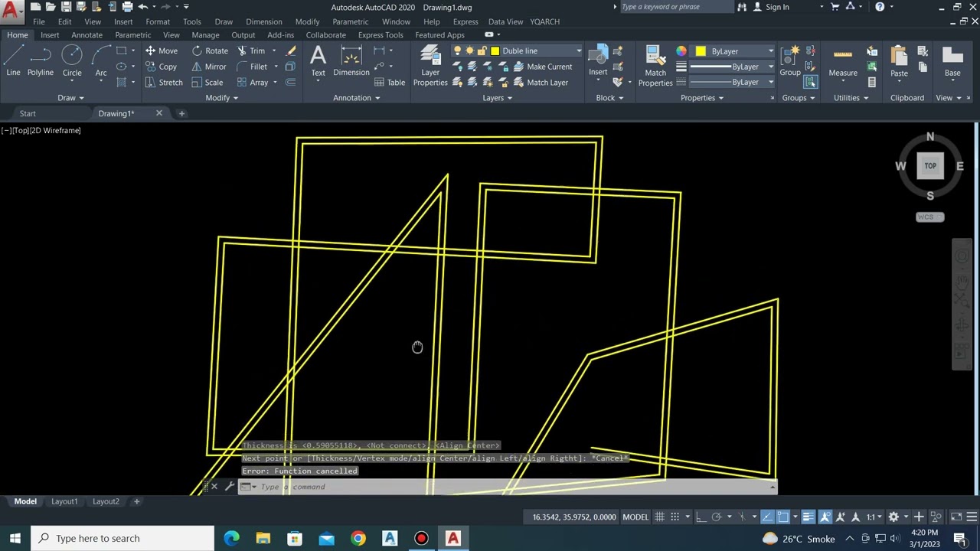This screenshot has width=980, height=551.
Task: Click the Mirror tool
Action: point(209,67)
